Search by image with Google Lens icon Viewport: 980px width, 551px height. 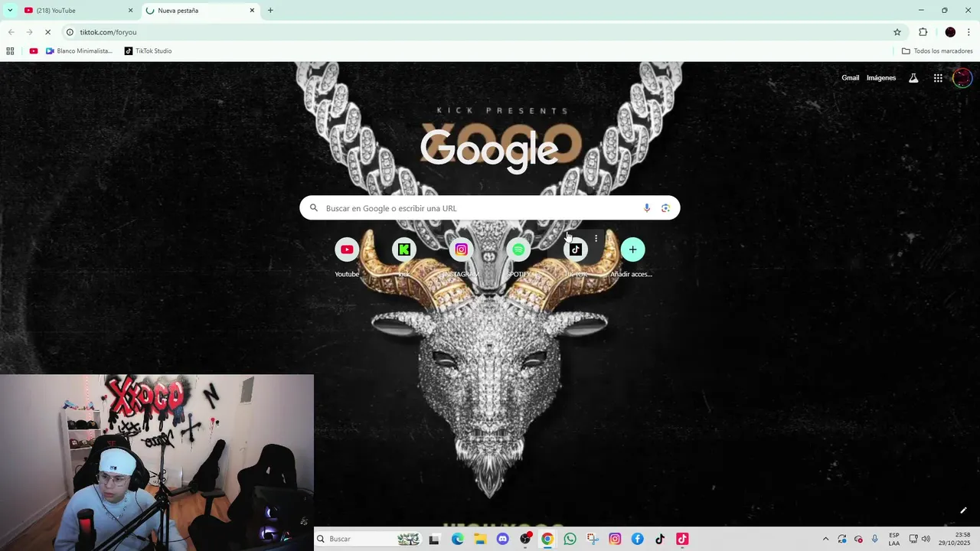point(665,208)
